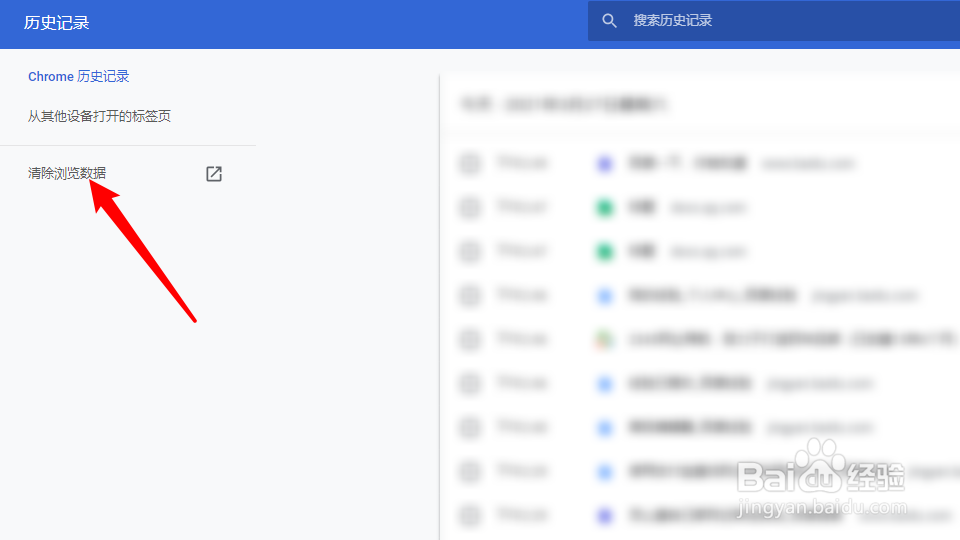The image size is (960, 540).
Task: Tick the checkbox of the last visible history entry
Action: (x=470, y=516)
